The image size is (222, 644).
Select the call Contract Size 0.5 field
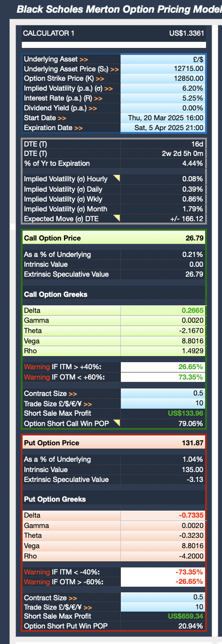tap(163, 394)
